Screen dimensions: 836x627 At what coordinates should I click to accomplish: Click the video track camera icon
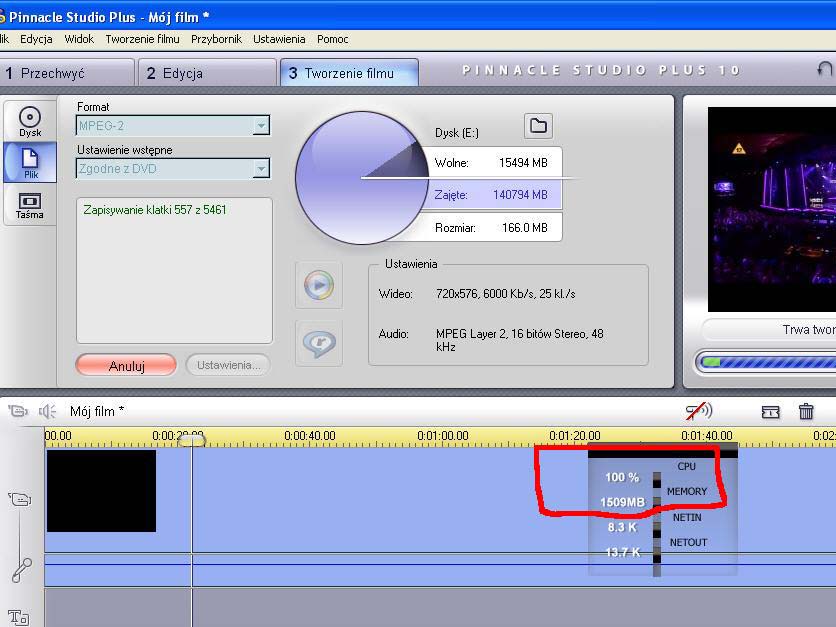pos(18,411)
